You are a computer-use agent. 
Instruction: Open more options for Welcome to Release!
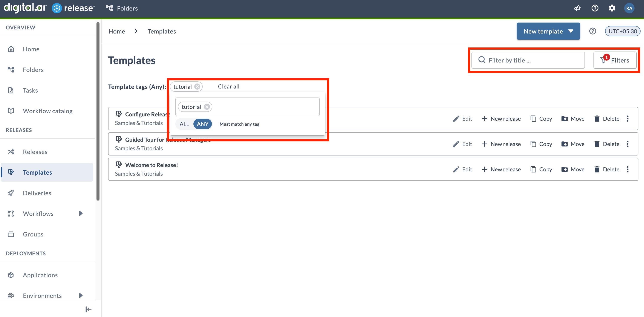pos(627,169)
